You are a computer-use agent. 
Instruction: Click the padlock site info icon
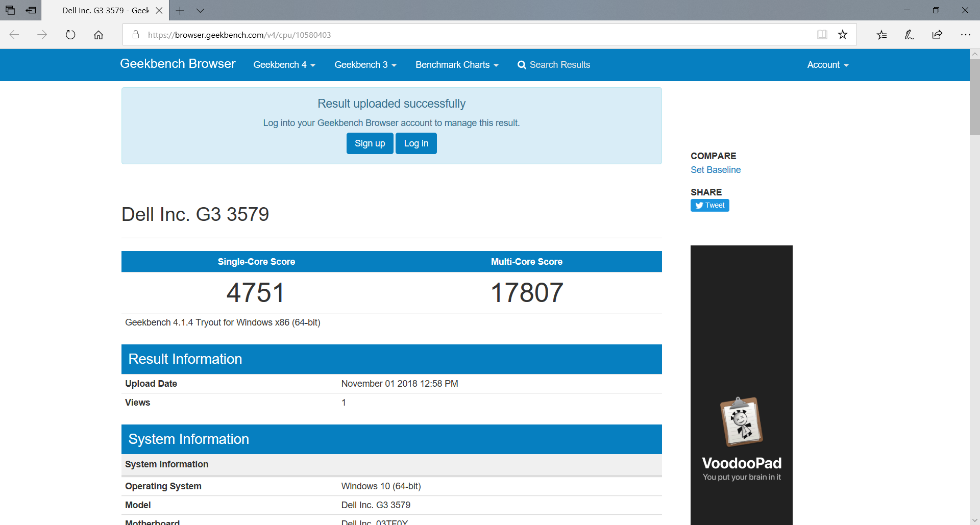click(x=136, y=35)
